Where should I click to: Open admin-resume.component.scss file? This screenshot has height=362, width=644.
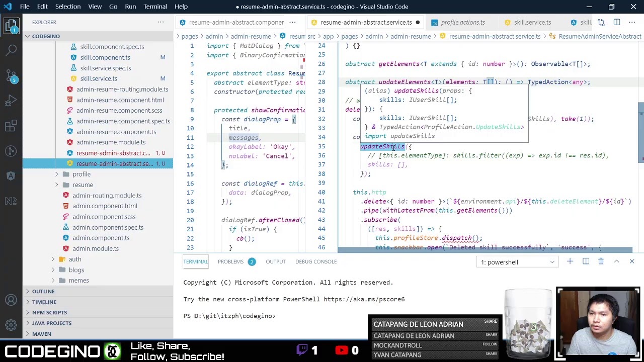click(119, 110)
